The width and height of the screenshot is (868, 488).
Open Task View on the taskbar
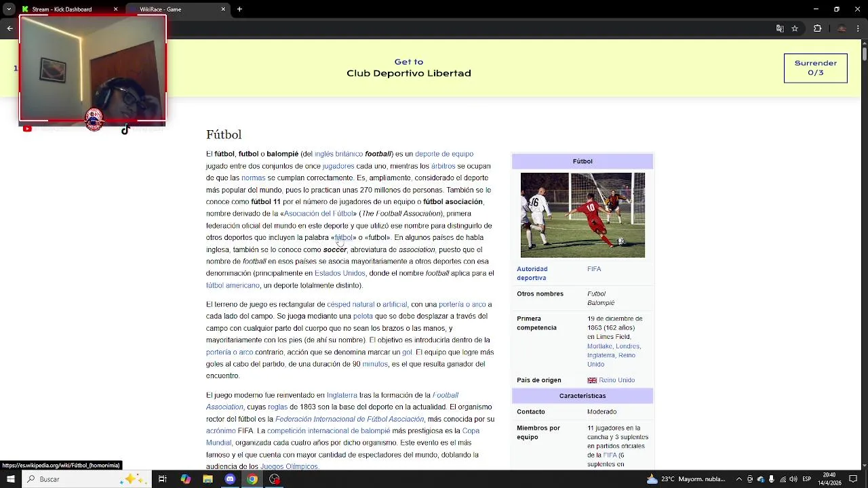163,479
